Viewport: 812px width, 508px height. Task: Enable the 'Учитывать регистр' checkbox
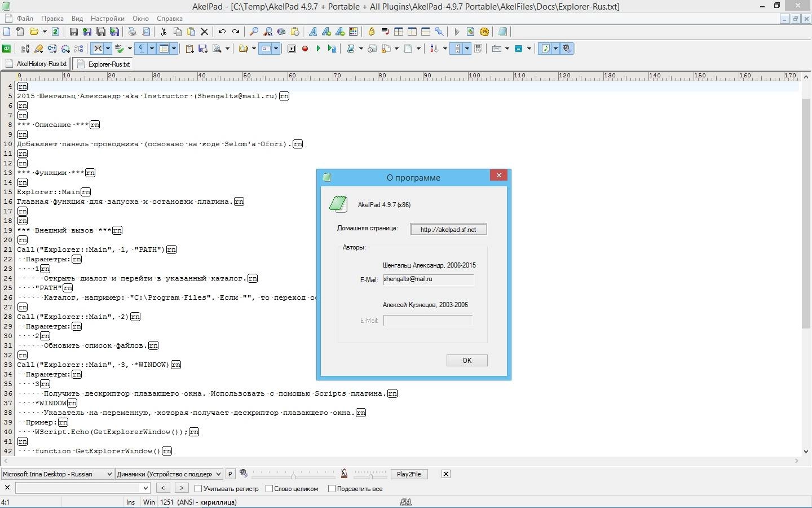point(198,488)
